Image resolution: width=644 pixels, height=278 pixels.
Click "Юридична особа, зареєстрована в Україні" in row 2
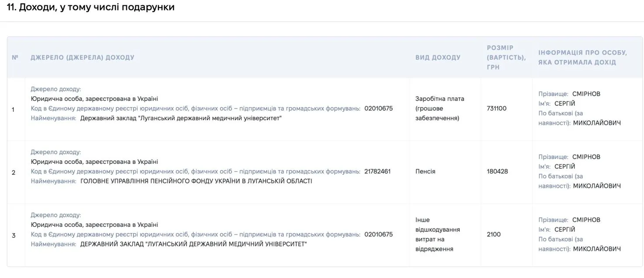click(94, 162)
